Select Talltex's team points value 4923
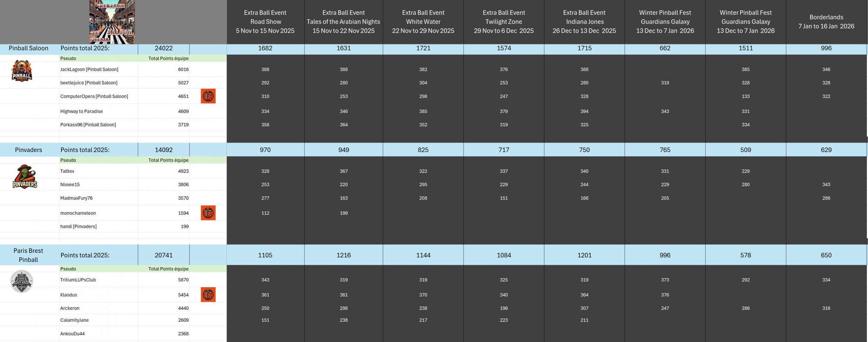Viewport: 868px width, 342px height. [183, 171]
